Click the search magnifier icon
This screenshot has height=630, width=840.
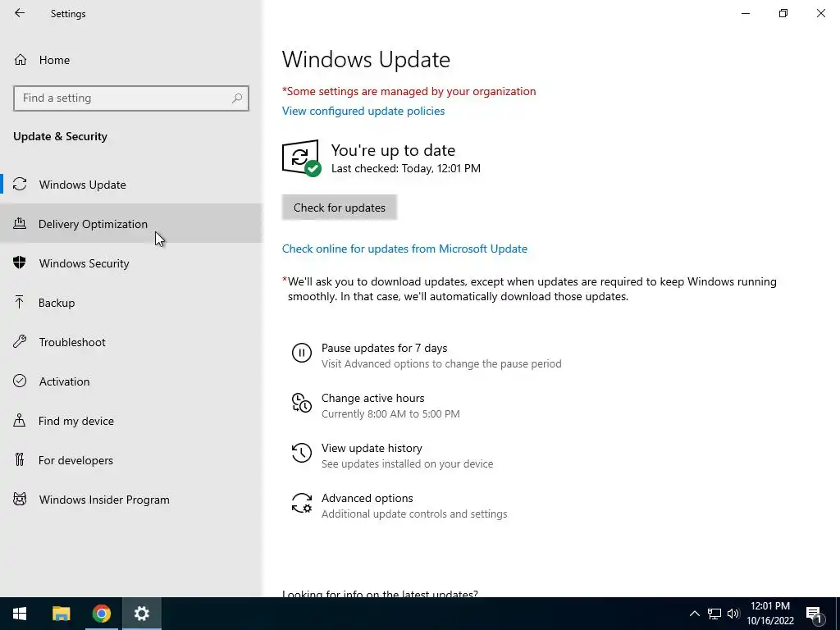237,98
